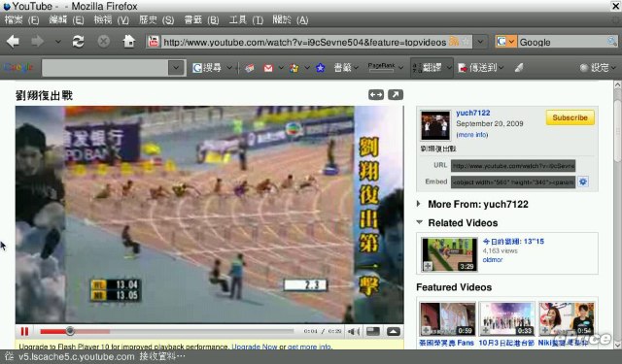Open the URL history dropdown arrow
The height and width of the screenshot is (364, 622).
click(x=480, y=41)
